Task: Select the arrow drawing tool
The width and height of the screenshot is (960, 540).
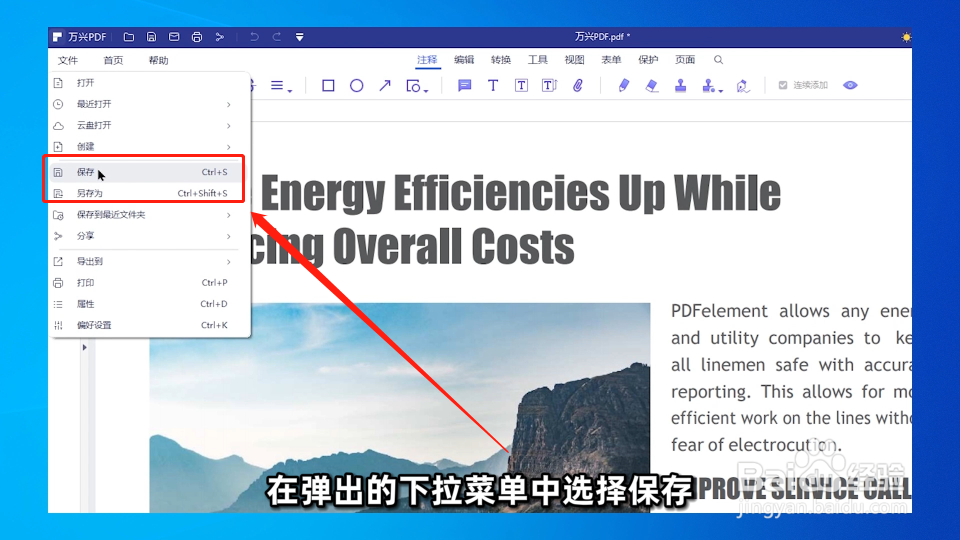Action: 384,86
